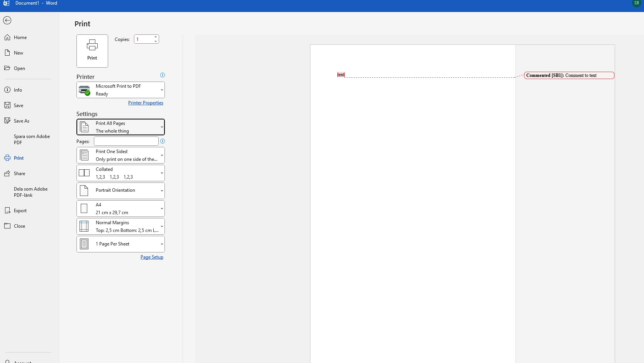Select New in the sidebar
Image resolution: width=644 pixels, height=363 pixels.
(29, 53)
